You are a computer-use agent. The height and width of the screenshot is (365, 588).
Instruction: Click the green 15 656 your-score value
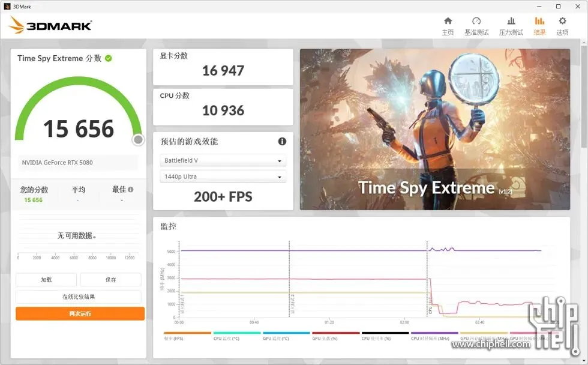34,200
